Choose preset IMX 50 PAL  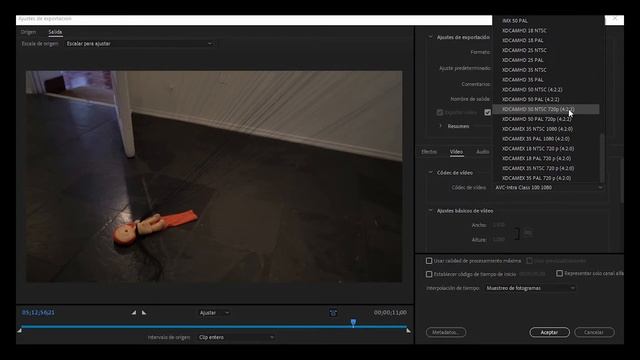click(x=546, y=20)
